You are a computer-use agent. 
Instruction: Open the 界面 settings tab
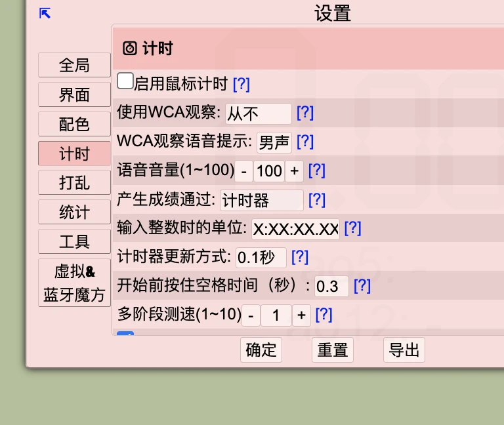click(74, 94)
